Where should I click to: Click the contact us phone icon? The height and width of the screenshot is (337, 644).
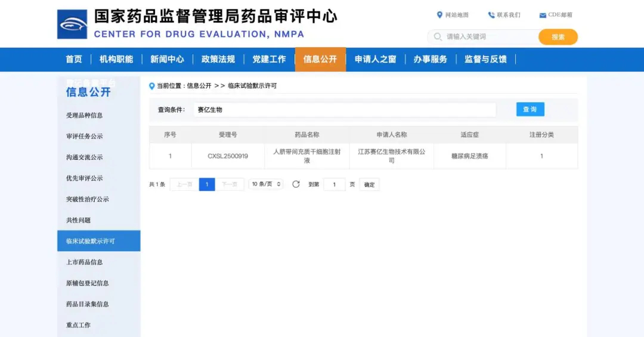(x=491, y=15)
